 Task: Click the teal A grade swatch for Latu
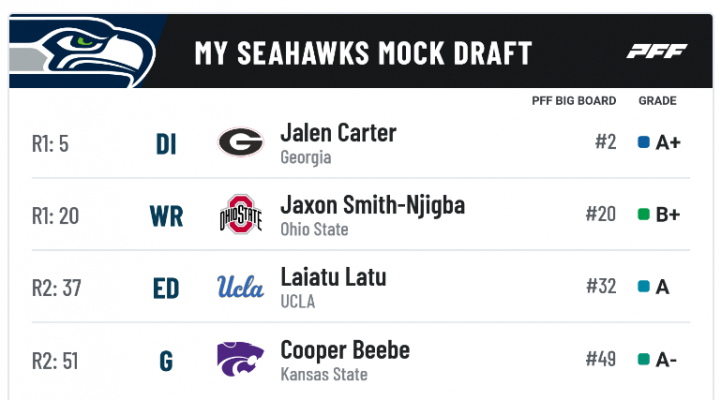pyautogui.click(x=644, y=286)
